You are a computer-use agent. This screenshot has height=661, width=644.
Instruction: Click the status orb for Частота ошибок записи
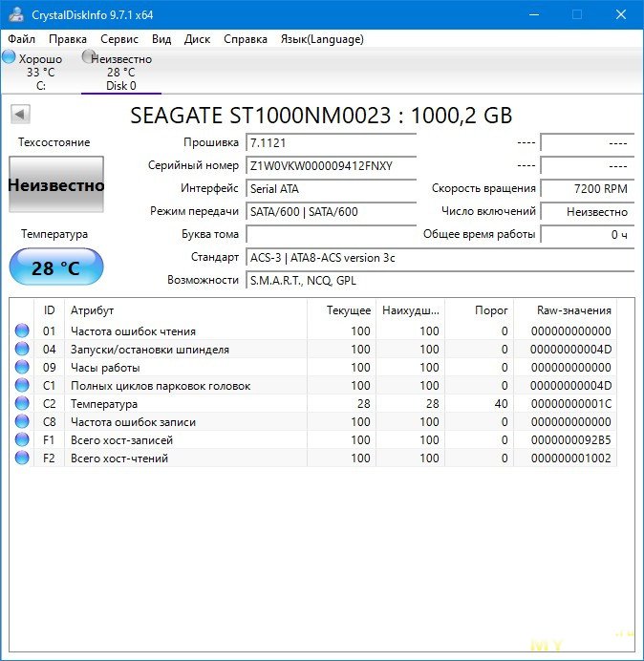(22, 422)
